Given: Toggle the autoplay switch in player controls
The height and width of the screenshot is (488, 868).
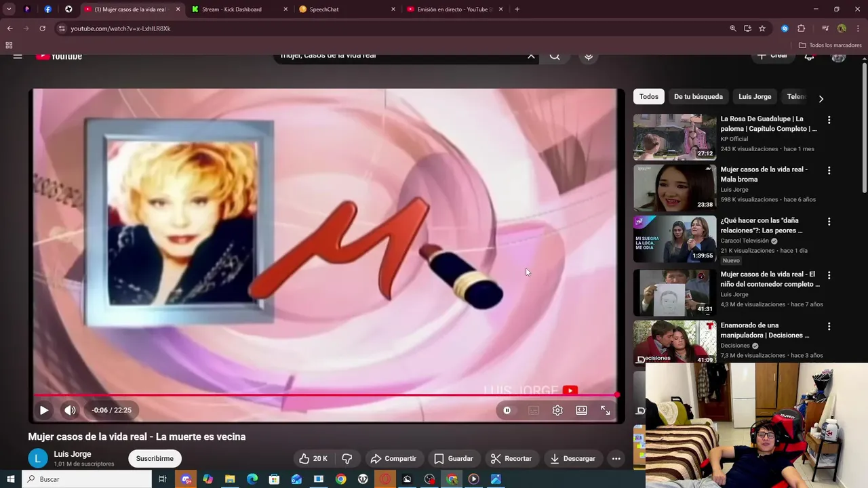Looking at the screenshot, I should (507, 410).
